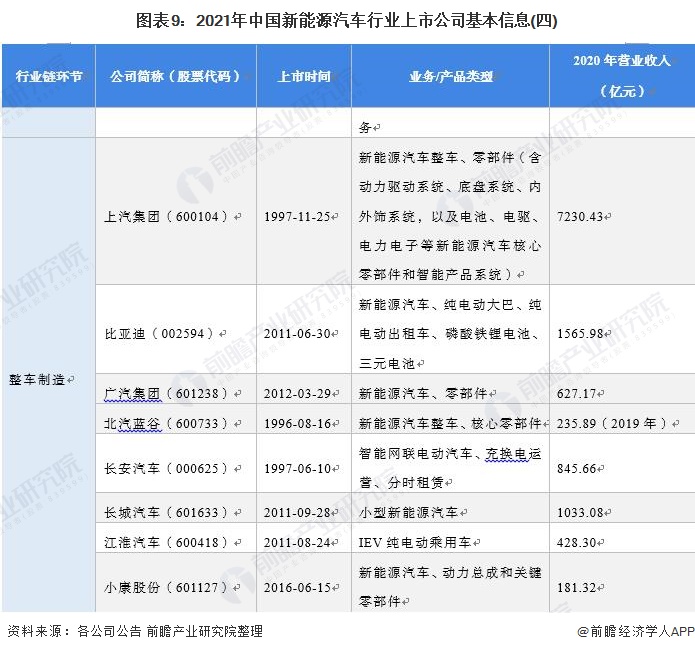This screenshot has width=695, height=652.
Task: Click 新能源汽车整车、核心零部件 cell
Action: point(450,418)
